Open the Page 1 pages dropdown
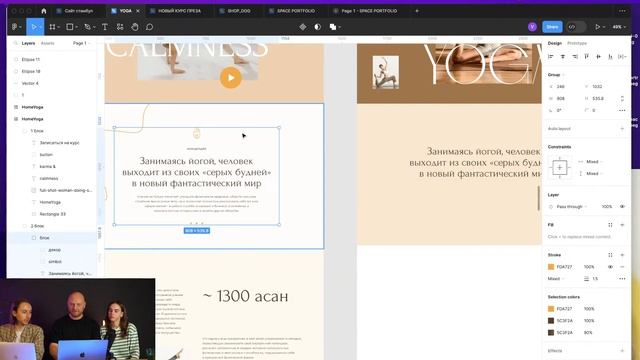 coord(81,43)
